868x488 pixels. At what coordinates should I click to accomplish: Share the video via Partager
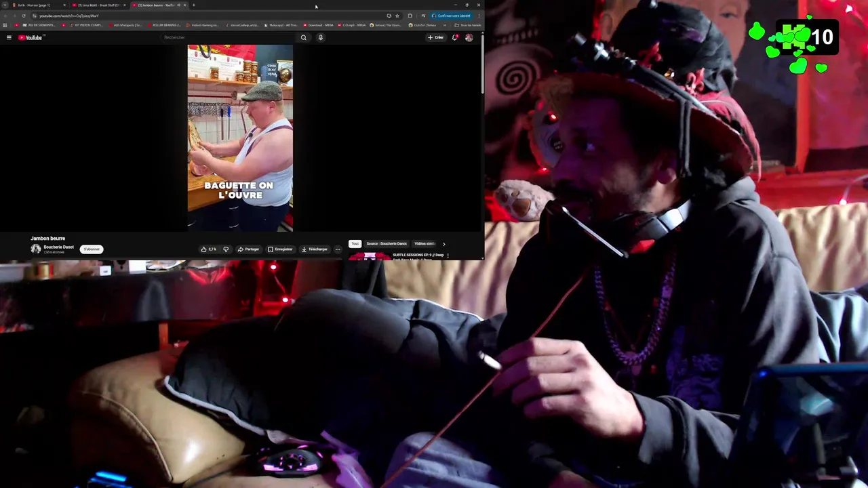pos(248,249)
